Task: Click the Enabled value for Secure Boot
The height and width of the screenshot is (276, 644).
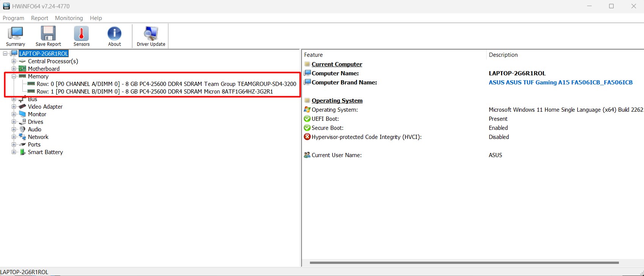Action: click(x=498, y=128)
